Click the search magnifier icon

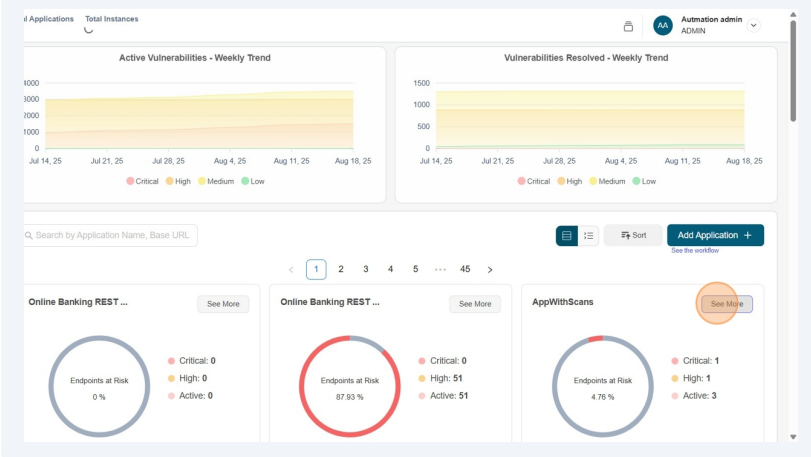pyautogui.click(x=27, y=235)
